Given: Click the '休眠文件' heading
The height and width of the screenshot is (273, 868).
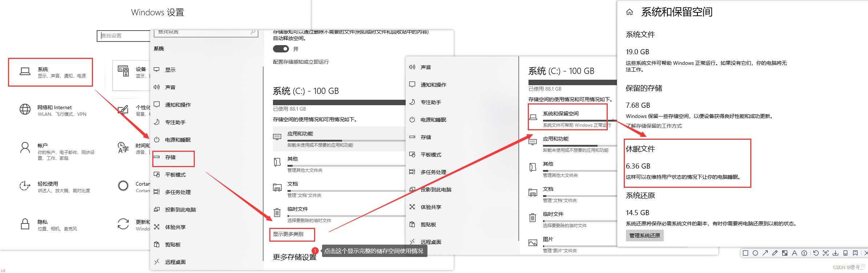Looking at the screenshot, I should point(640,149).
